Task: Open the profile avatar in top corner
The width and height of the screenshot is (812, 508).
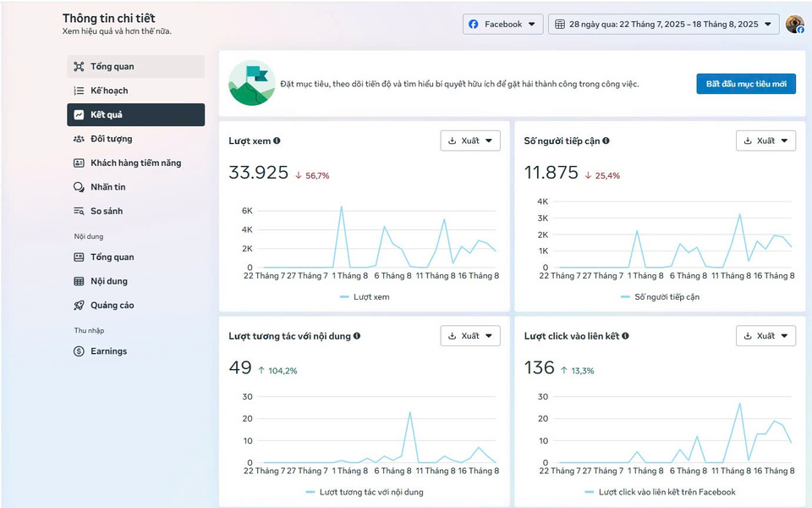Action: click(x=794, y=25)
